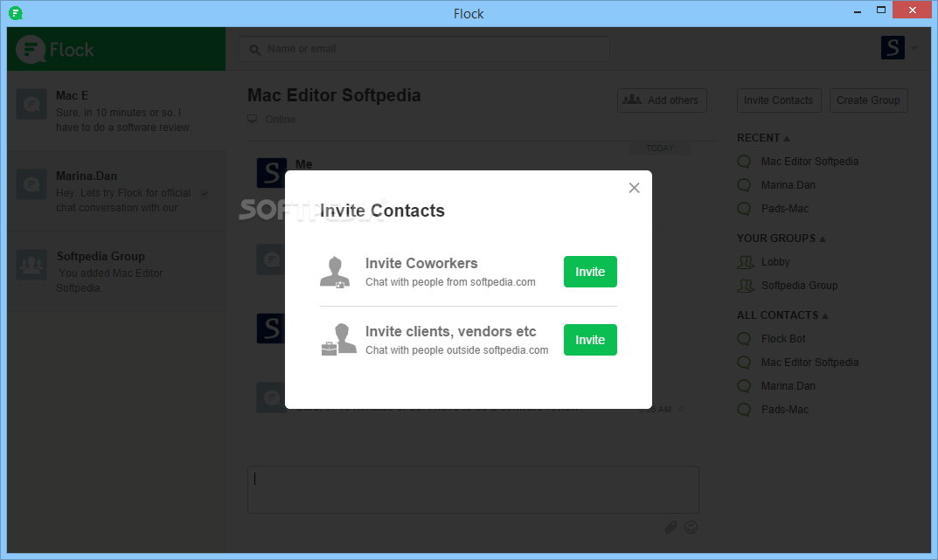Viewport: 938px width, 560px height.
Task: Select Marina.Dan under All Contacts
Action: (788, 386)
